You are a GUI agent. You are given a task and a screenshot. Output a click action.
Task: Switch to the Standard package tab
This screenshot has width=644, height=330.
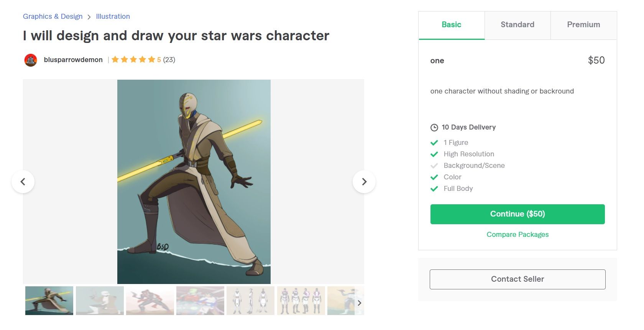[x=517, y=25]
